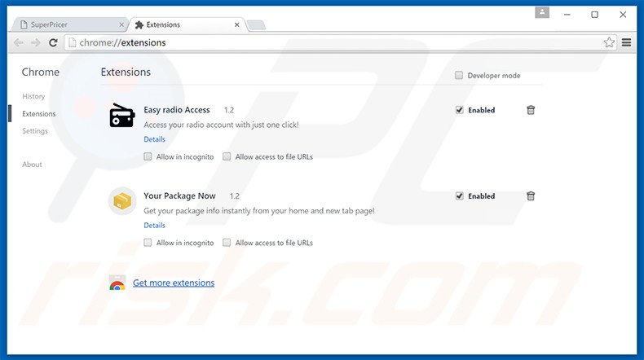The image size is (644, 360).
Task: Click Get more extensions link
Action: (x=174, y=283)
